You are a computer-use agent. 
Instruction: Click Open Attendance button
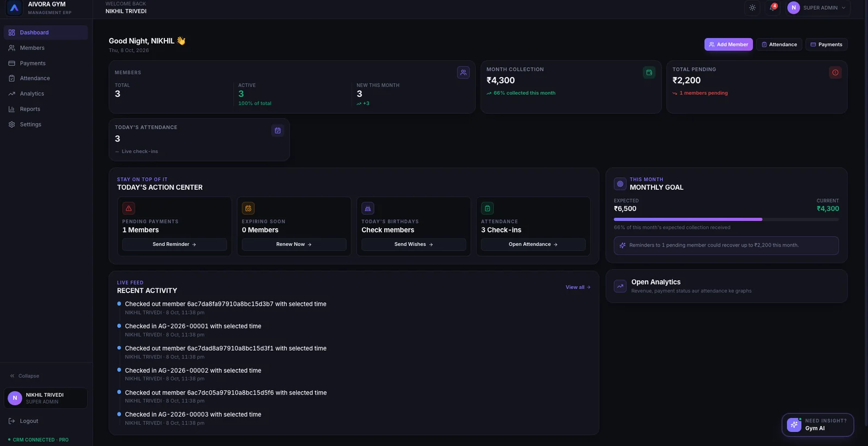pyautogui.click(x=533, y=244)
